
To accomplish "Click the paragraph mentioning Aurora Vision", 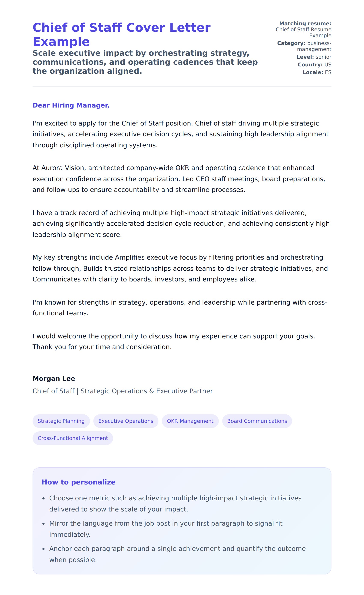I will pos(179,179).
